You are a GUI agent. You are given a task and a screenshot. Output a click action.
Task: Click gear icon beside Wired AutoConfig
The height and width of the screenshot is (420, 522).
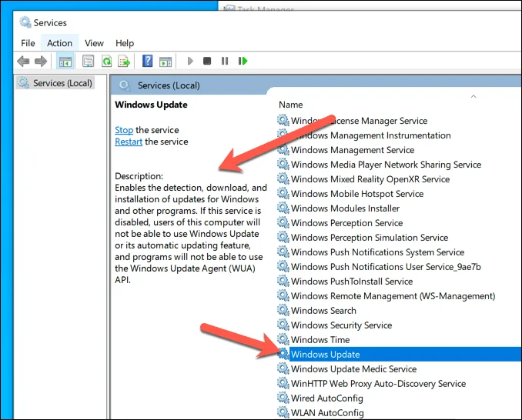tap(283, 398)
